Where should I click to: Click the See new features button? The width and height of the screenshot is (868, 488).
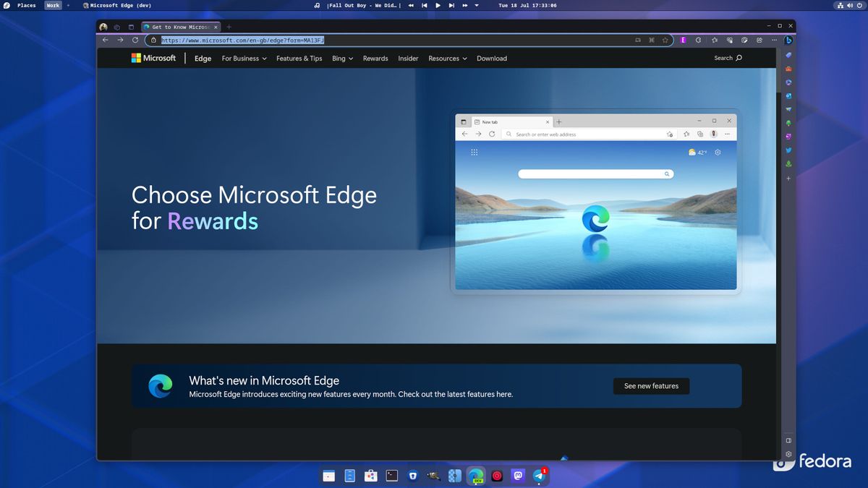tap(650, 385)
